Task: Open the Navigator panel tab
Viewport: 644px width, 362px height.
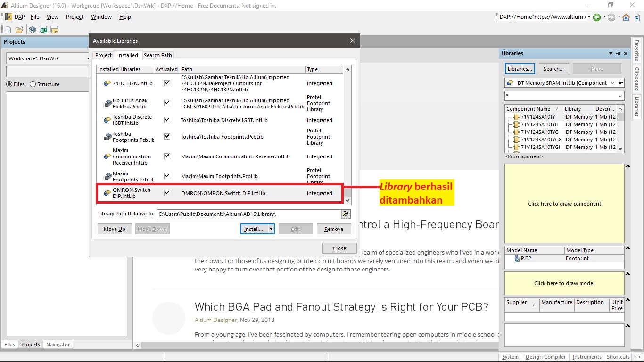Action: [x=58, y=345]
